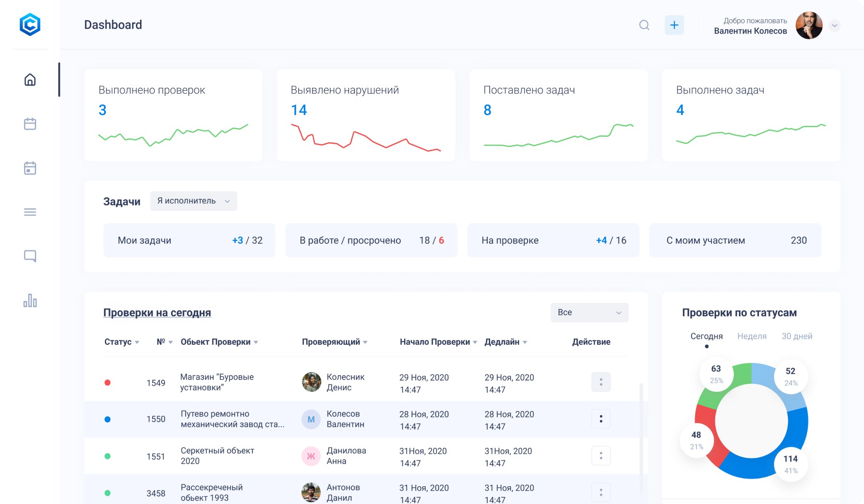This screenshot has width=864, height=504.
Task: Open the 'Все' filter dropdown
Action: 589,312
